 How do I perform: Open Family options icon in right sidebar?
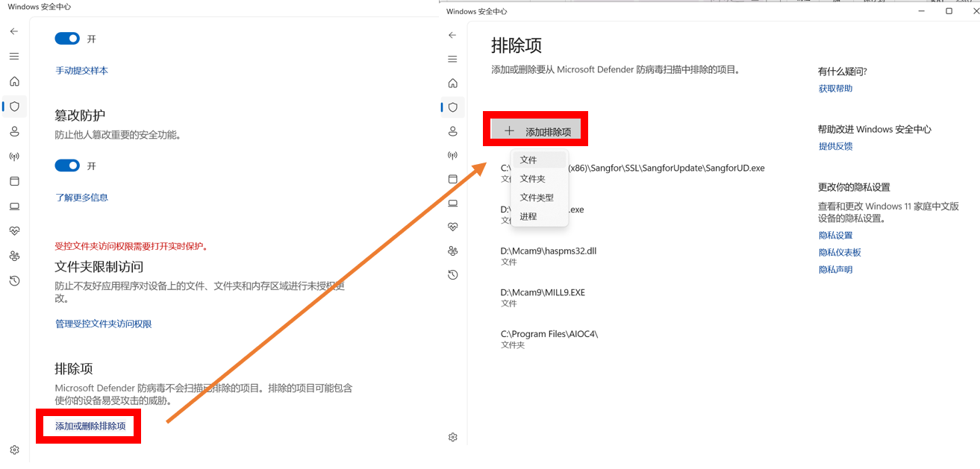pos(452,251)
